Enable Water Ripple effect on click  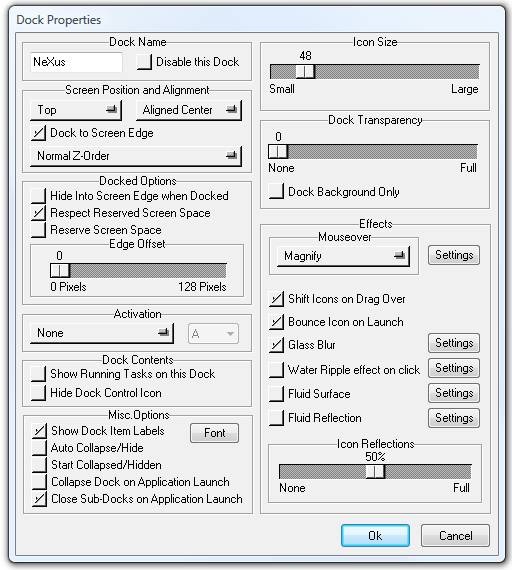click(x=276, y=370)
